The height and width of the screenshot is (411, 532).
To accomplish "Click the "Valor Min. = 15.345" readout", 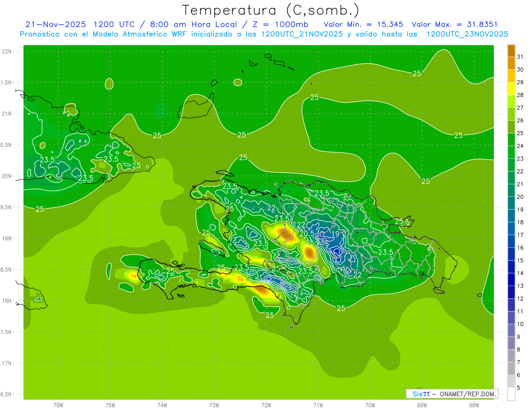I will 364,24.
